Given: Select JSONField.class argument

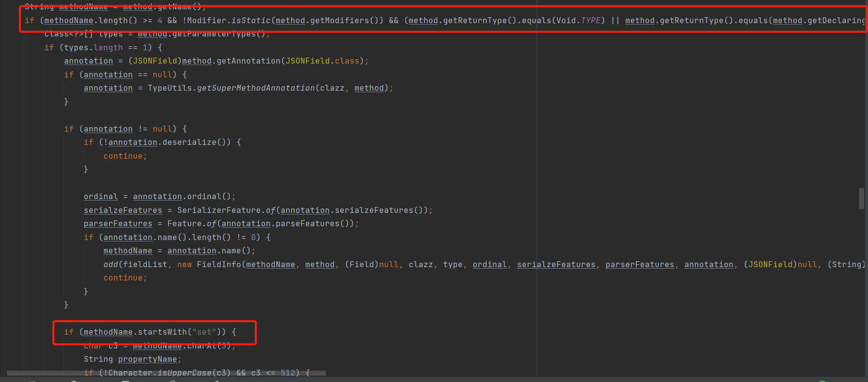Looking at the screenshot, I should [x=322, y=61].
